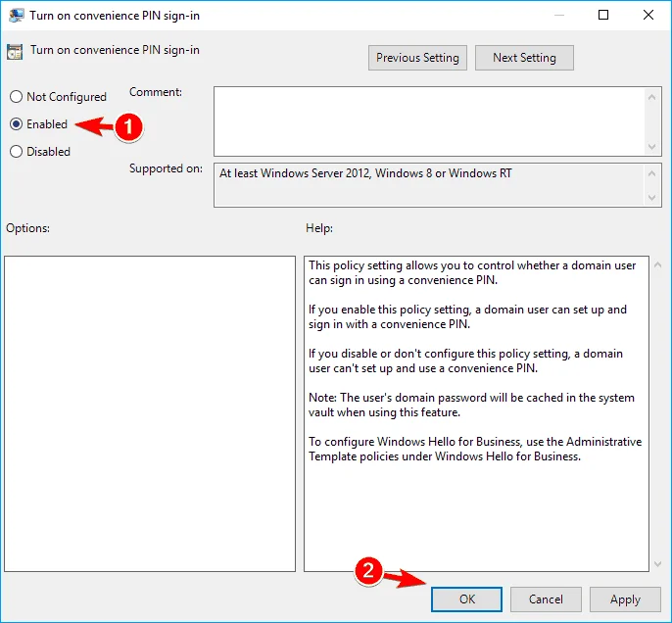Click the policy setting icon beside heading
672x623 pixels.
[15, 51]
